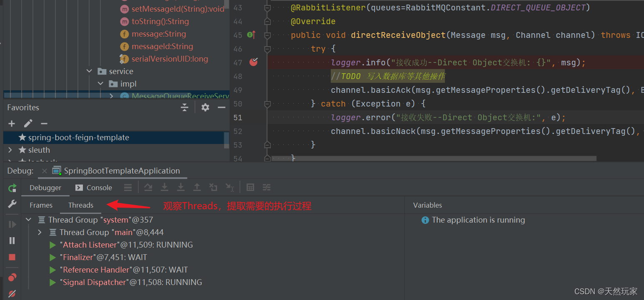Pause the running program
644x300 pixels.
12,240
